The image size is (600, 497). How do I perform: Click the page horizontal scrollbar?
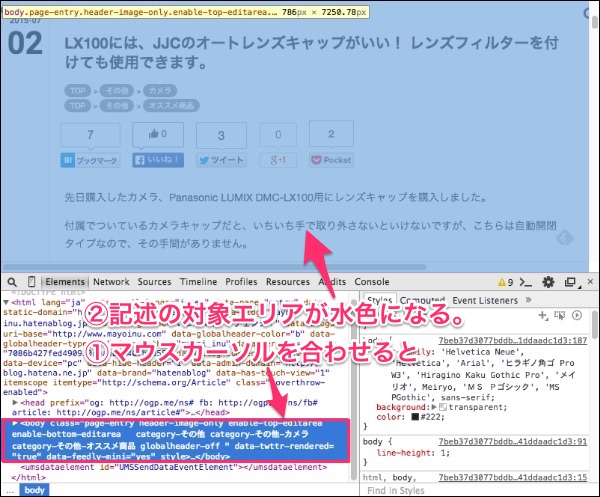point(214,267)
